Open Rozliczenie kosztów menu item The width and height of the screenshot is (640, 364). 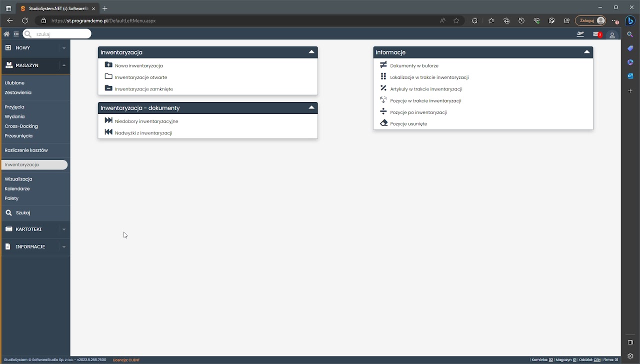(x=26, y=150)
